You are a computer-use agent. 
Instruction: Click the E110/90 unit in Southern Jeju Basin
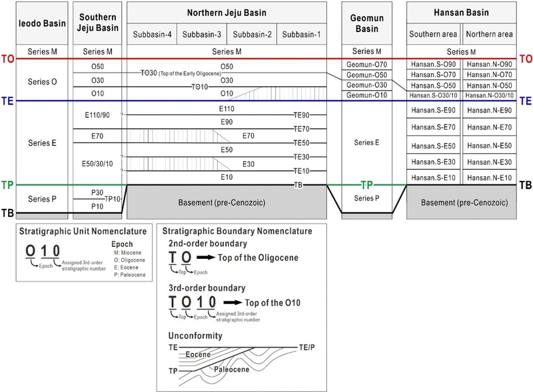97,114
